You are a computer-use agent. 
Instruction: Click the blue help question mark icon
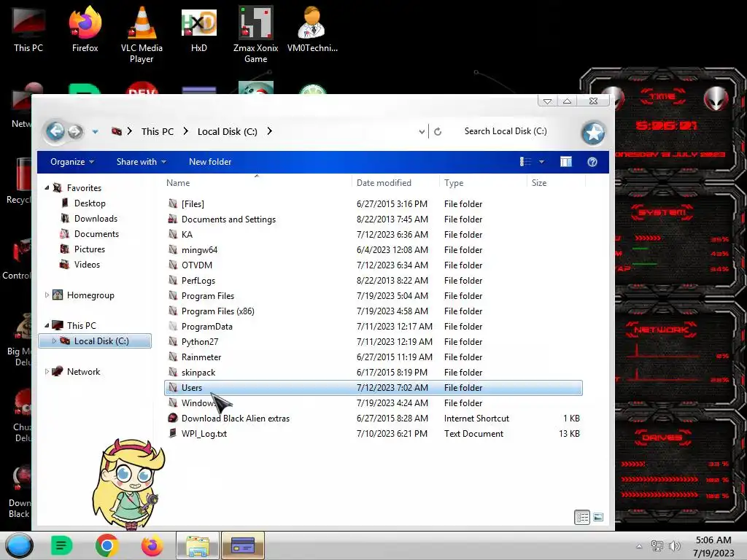point(592,162)
